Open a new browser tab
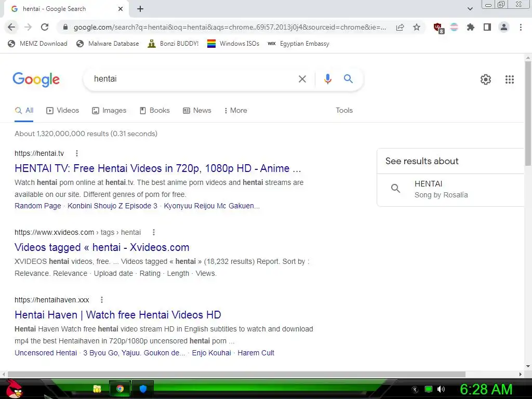This screenshot has width=532, height=399. (x=140, y=9)
